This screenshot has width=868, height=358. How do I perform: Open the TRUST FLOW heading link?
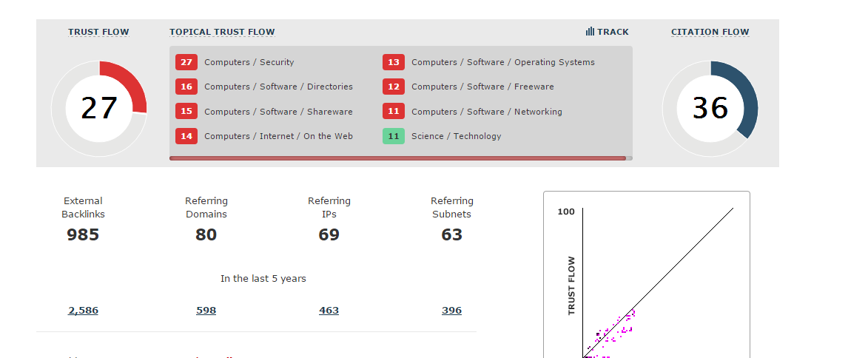(98, 32)
